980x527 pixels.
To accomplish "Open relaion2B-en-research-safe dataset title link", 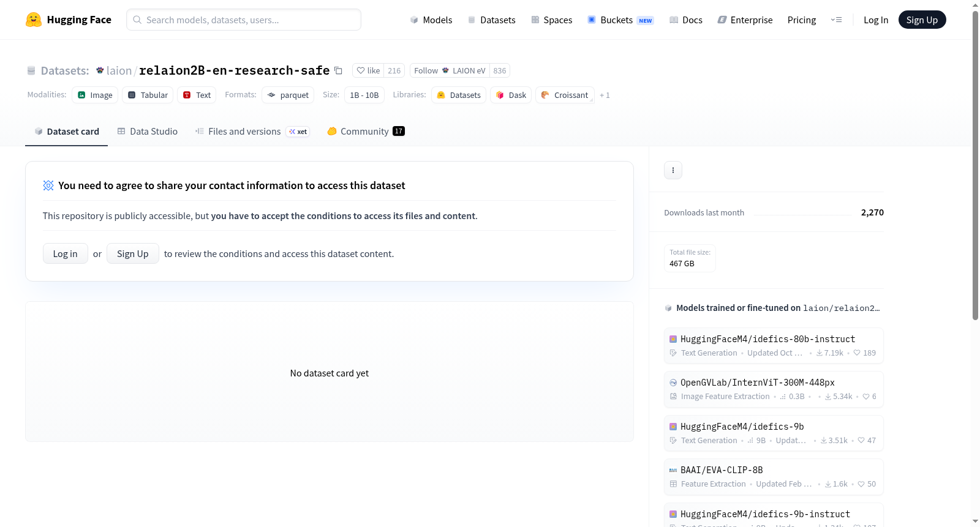I will coord(235,70).
